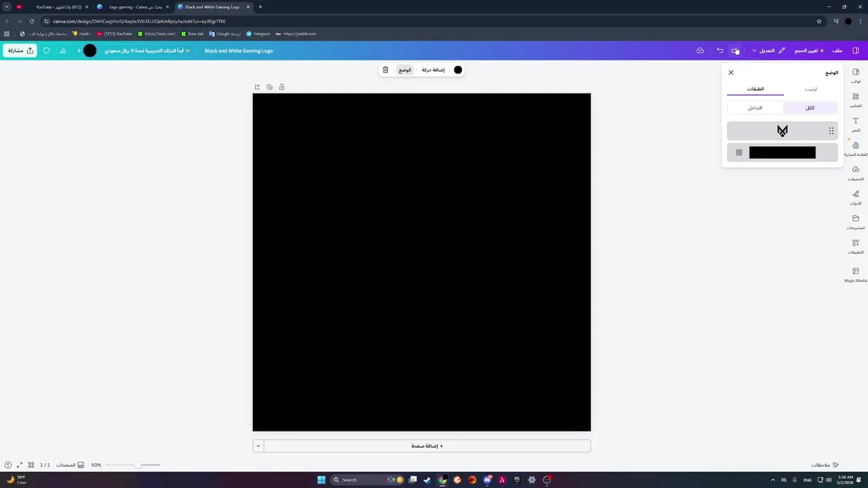Close the Position (الوضع) panel
The height and width of the screenshot is (488, 868).
(730, 73)
